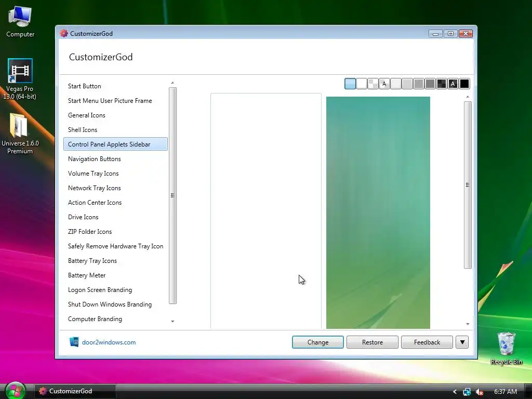Viewport: 532px width, 399px height.
Task: Choose the dark swatch with letter A
Action: click(453, 84)
